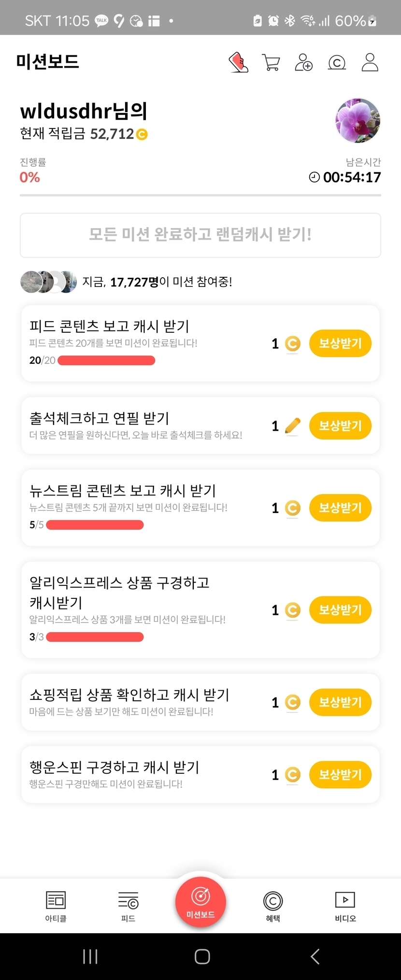
Task: Open the my profile person icon
Action: [370, 62]
